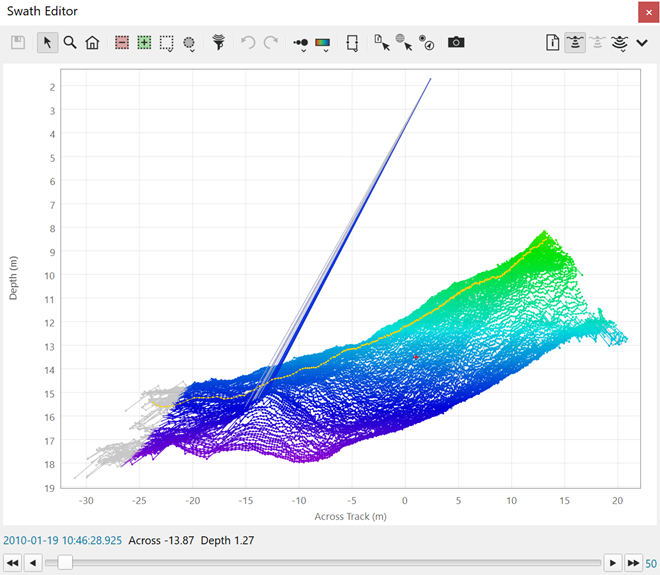Toggle the highlighted vessel swath view button
The image size is (660, 575).
pyautogui.click(x=575, y=43)
